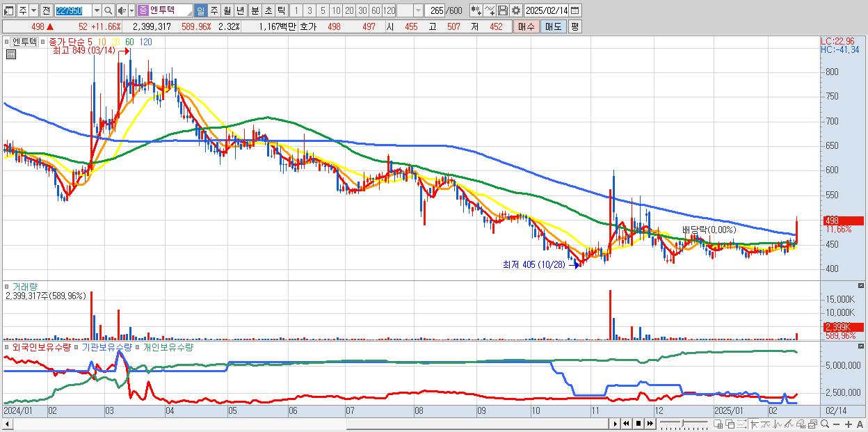Click the line-draw tool icon beside save

tap(490, 10)
